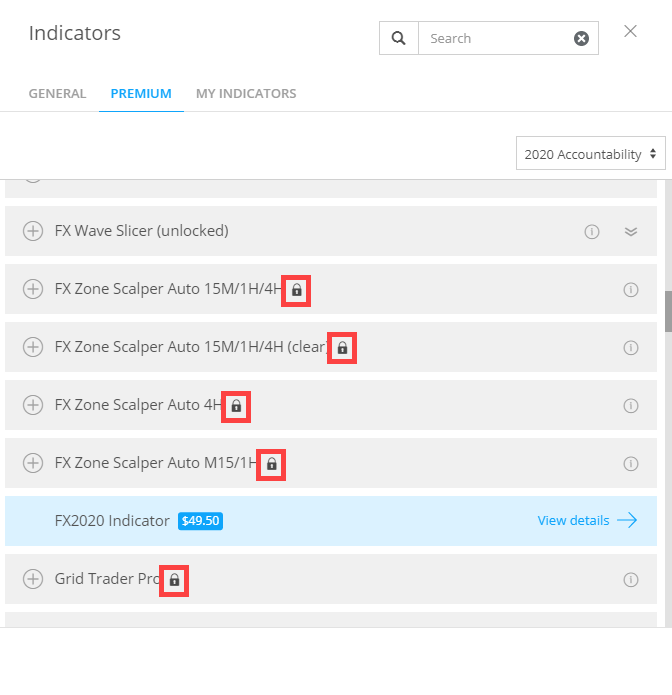The height and width of the screenshot is (695, 672).
Task: Open the 2020 Accountability dropdown
Action: [590, 153]
